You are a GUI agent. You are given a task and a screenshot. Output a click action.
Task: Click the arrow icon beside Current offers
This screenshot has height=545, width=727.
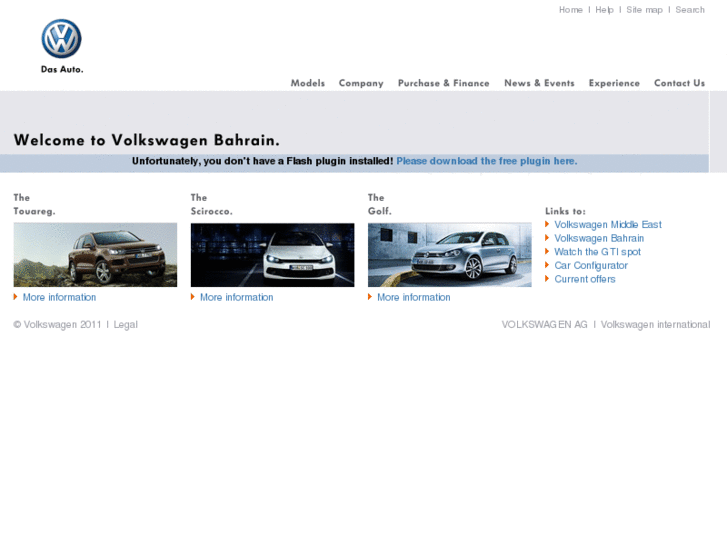click(x=547, y=278)
